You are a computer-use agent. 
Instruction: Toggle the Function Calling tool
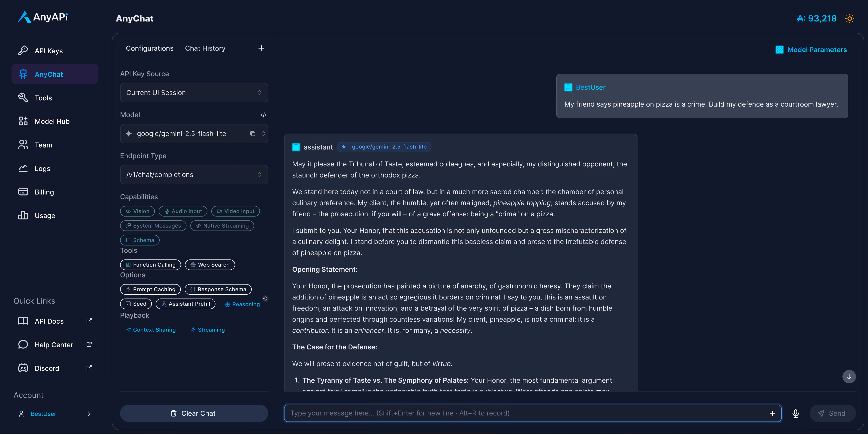[150, 265]
